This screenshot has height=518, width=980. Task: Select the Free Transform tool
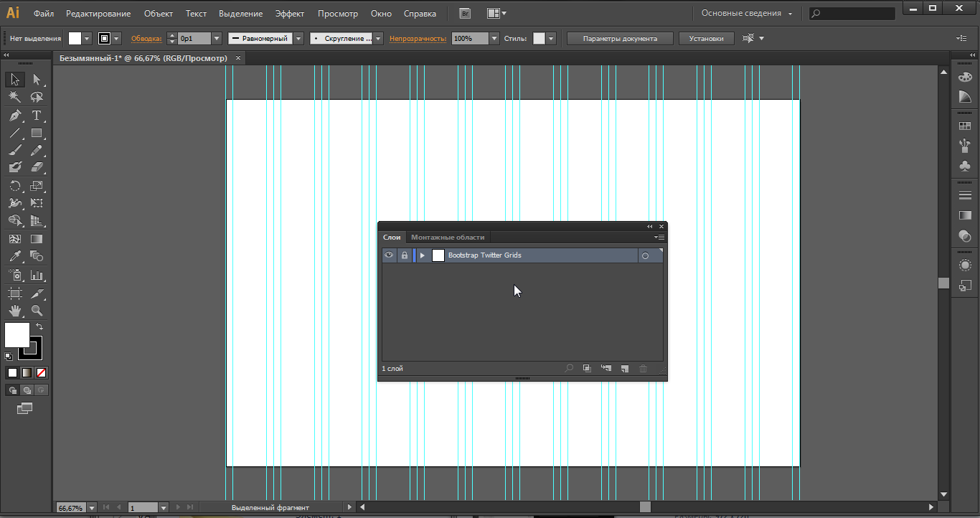point(37,203)
